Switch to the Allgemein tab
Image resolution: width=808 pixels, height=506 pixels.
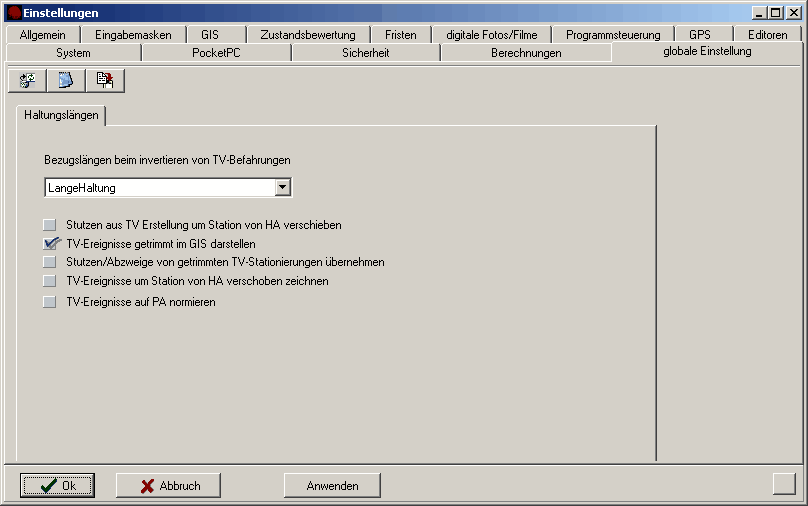[x=43, y=35]
